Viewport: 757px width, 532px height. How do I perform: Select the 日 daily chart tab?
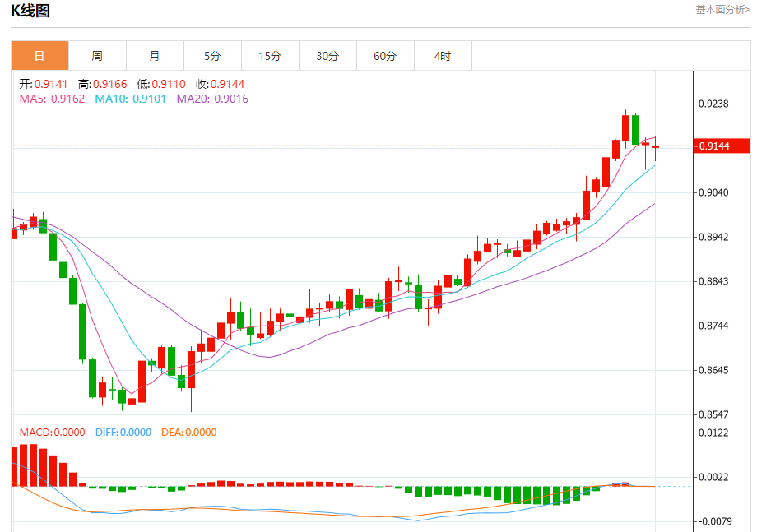39,56
